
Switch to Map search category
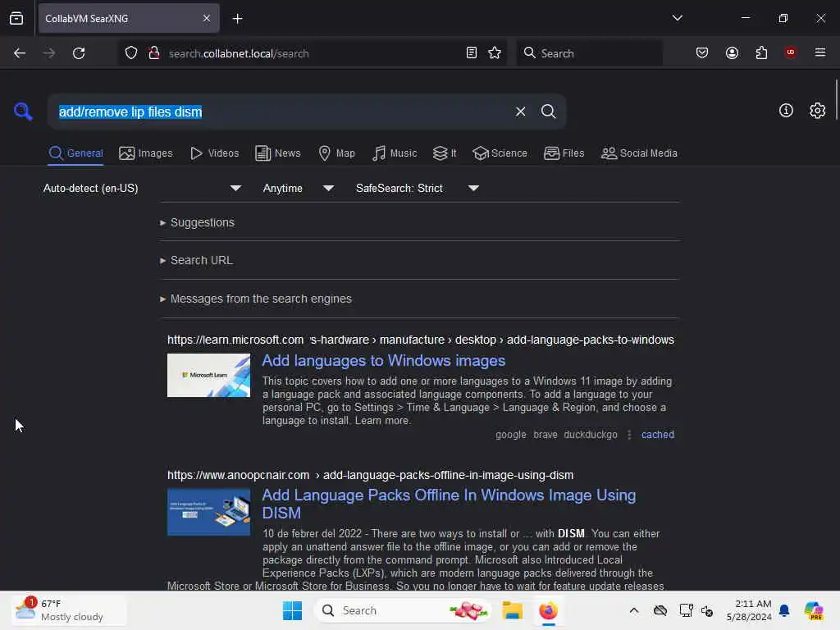pos(336,153)
